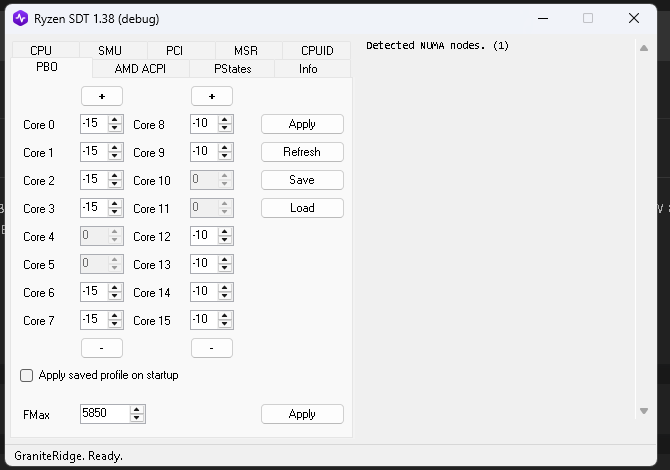
Task: Decrease Core 8 offset with down arrow
Action: pos(225,129)
